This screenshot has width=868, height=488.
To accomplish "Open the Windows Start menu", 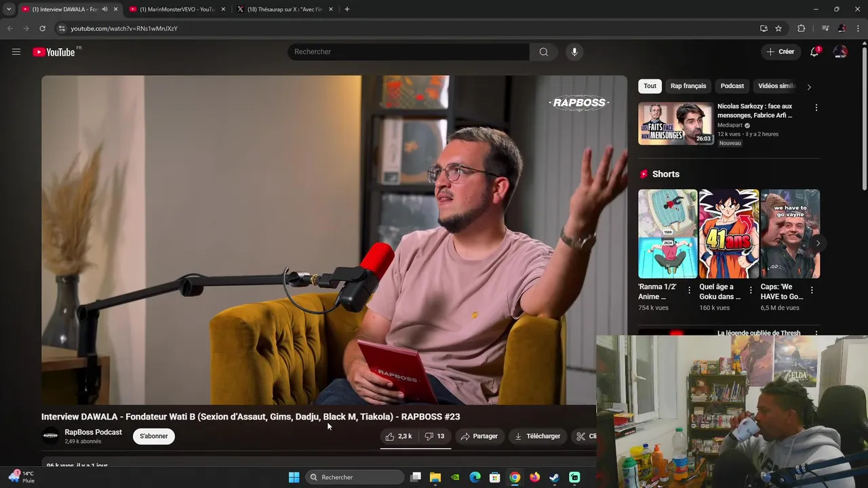I will [x=294, y=477].
